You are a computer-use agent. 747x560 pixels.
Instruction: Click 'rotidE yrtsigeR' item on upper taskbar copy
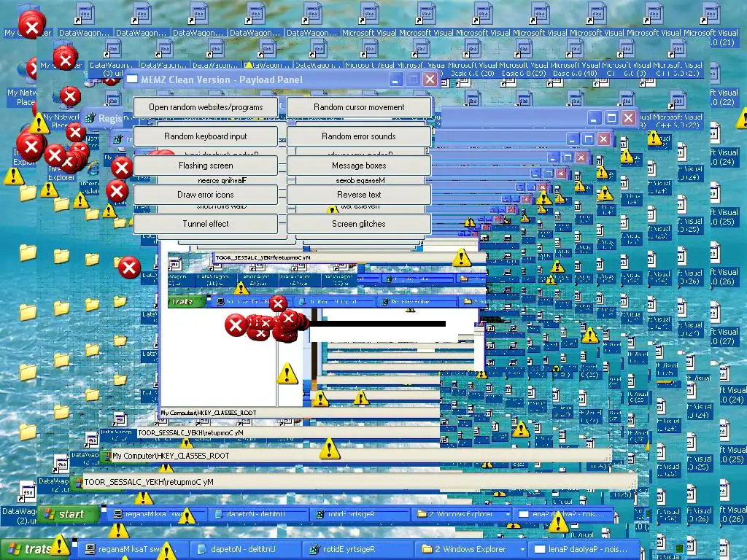click(359, 514)
